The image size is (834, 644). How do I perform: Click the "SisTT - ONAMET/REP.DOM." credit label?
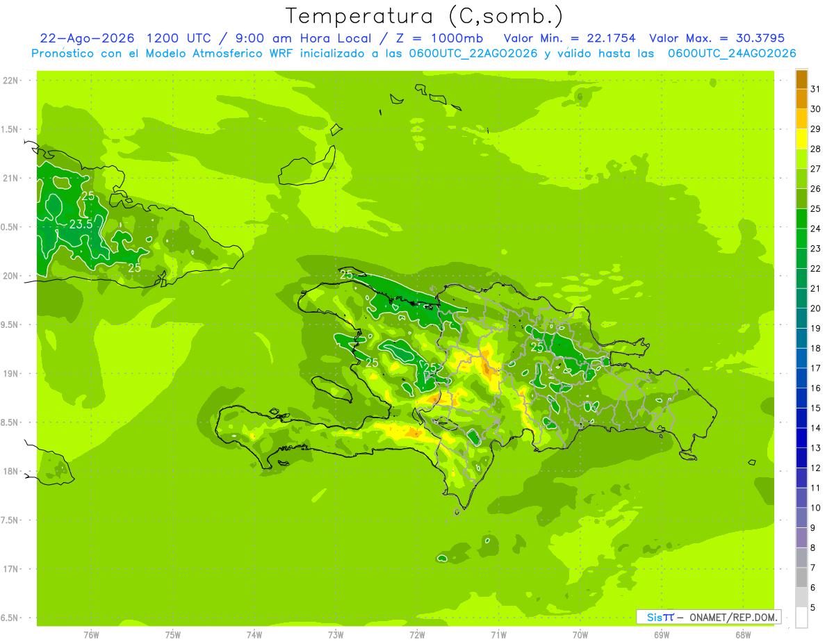(709, 617)
